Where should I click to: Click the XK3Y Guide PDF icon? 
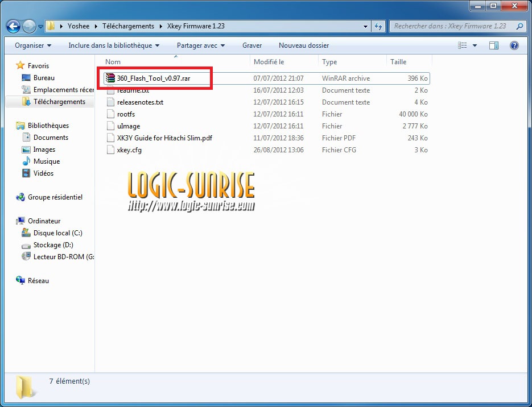110,138
